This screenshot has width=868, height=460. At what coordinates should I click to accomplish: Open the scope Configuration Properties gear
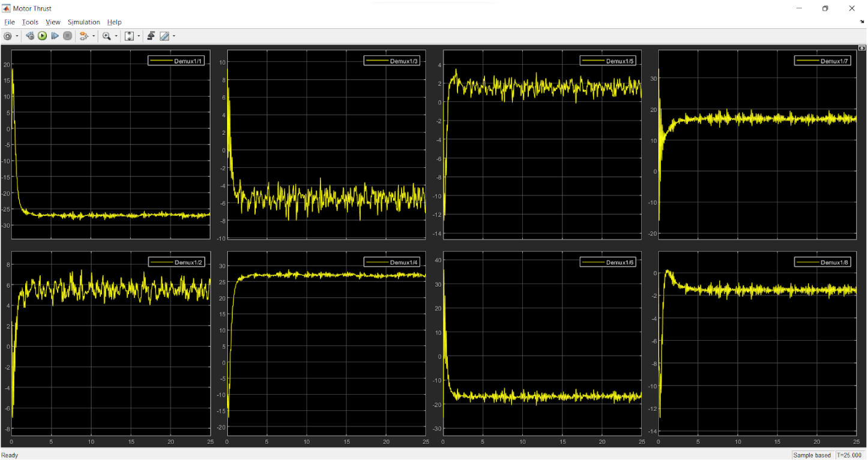coord(8,36)
